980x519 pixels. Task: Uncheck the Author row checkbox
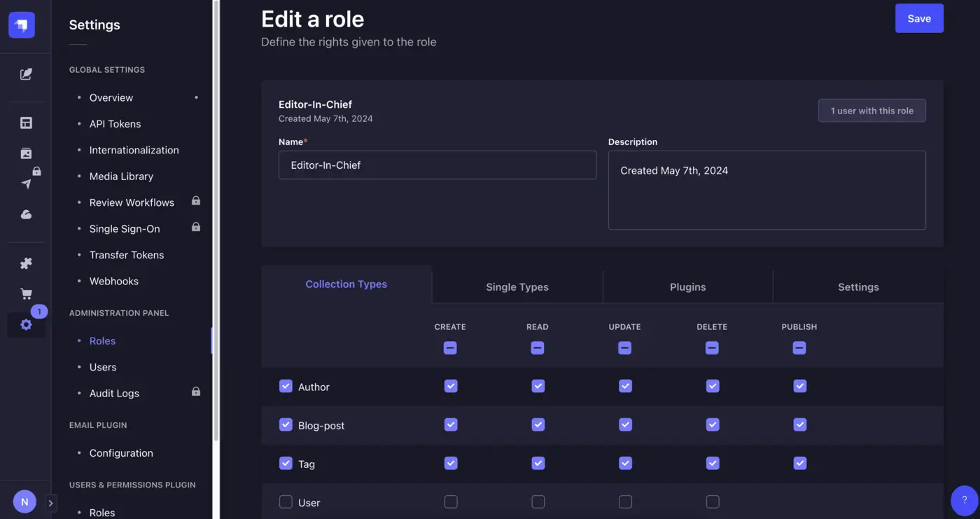coord(286,386)
